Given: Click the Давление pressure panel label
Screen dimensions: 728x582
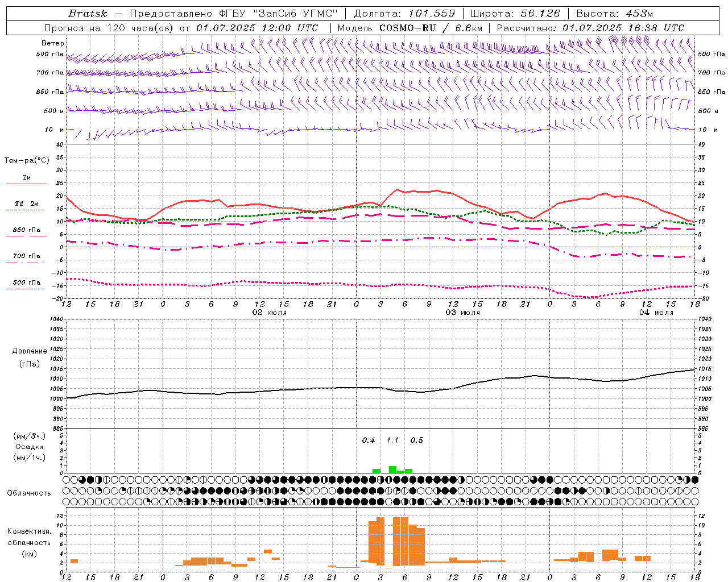Looking at the screenshot, I should pos(29,351).
